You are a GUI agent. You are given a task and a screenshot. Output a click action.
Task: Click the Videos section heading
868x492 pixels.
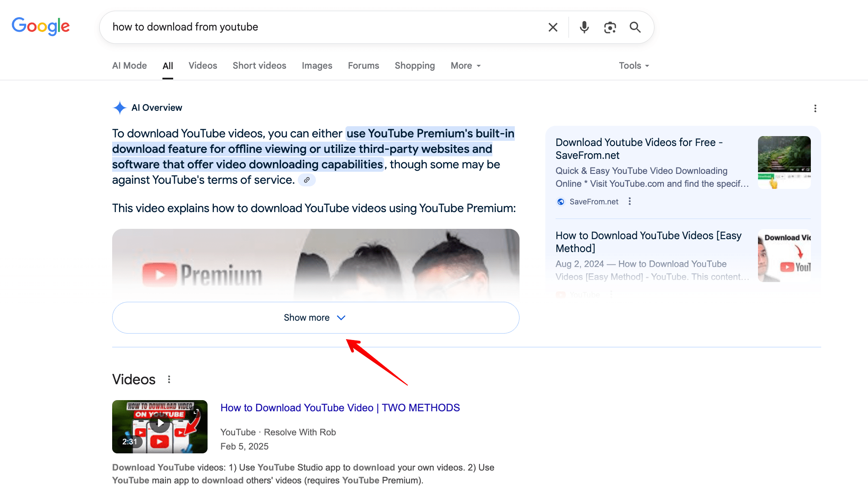134,380
